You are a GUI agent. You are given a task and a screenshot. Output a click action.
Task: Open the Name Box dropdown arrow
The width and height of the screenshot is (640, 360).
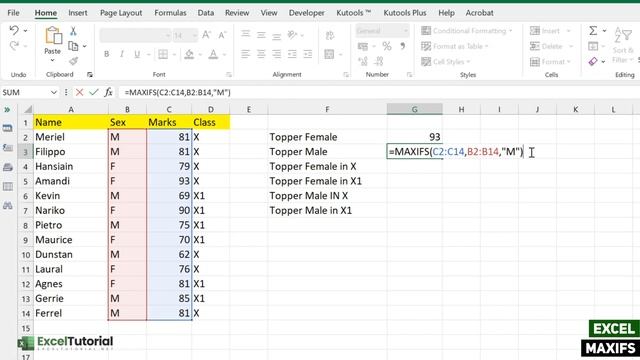[x=53, y=92]
